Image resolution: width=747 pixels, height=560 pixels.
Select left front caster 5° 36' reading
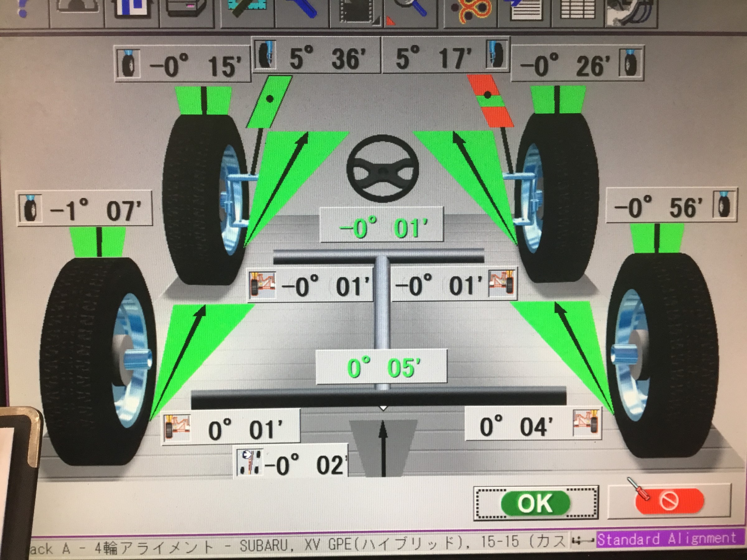317,55
